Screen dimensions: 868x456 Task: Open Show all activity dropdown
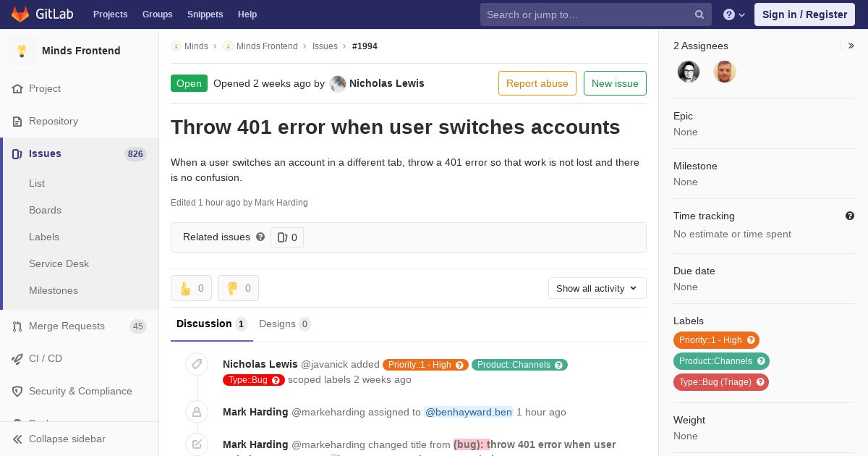597,288
